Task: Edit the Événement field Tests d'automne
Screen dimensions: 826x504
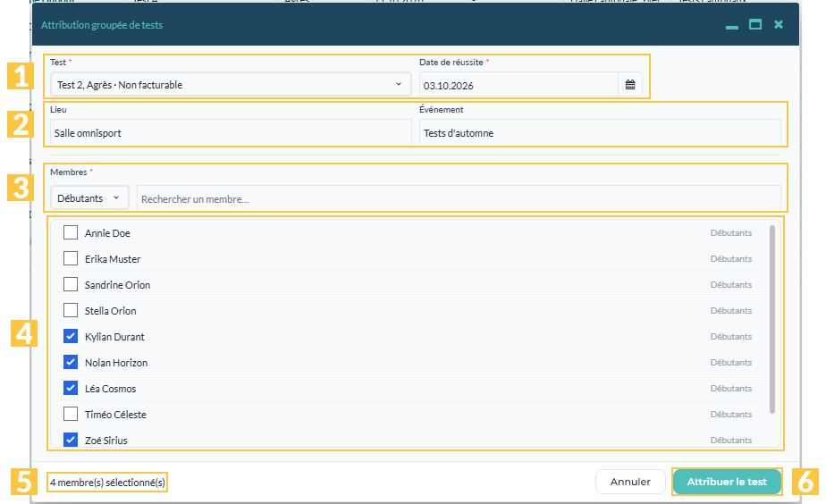Action: [x=600, y=133]
